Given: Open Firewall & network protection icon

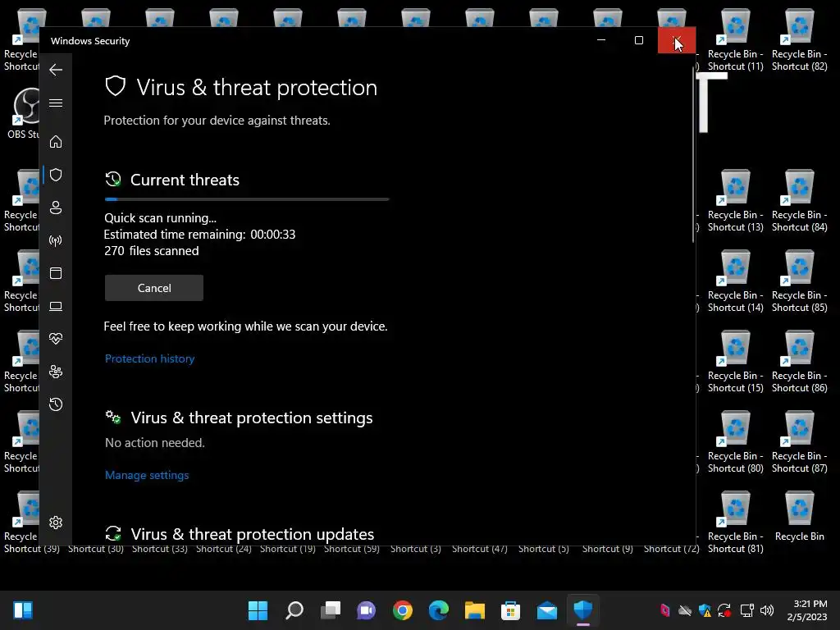Looking at the screenshot, I should (x=56, y=240).
